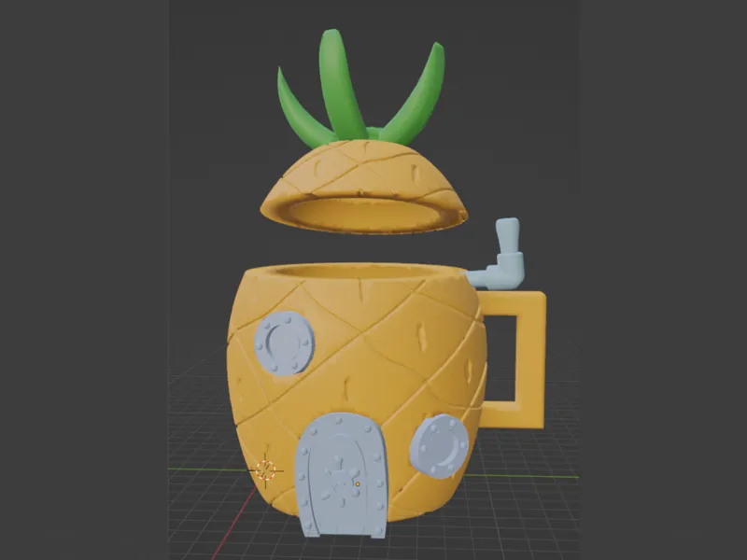
Task: Select the gray chimney pipe
Action: [497, 256]
